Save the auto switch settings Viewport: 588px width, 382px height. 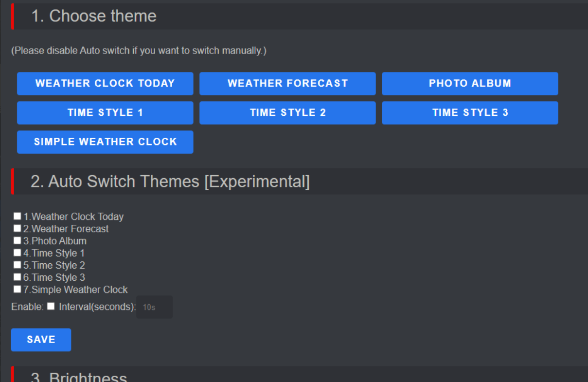click(41, 340)
